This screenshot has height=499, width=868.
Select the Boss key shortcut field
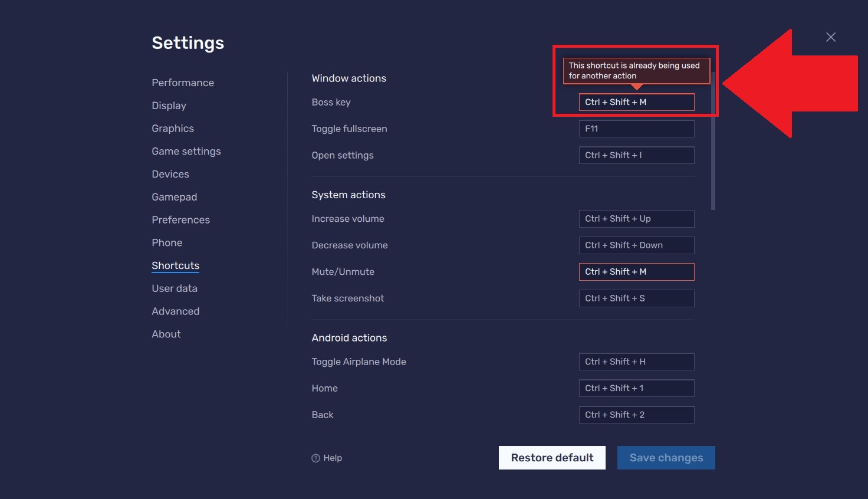(x=636, y=102)
